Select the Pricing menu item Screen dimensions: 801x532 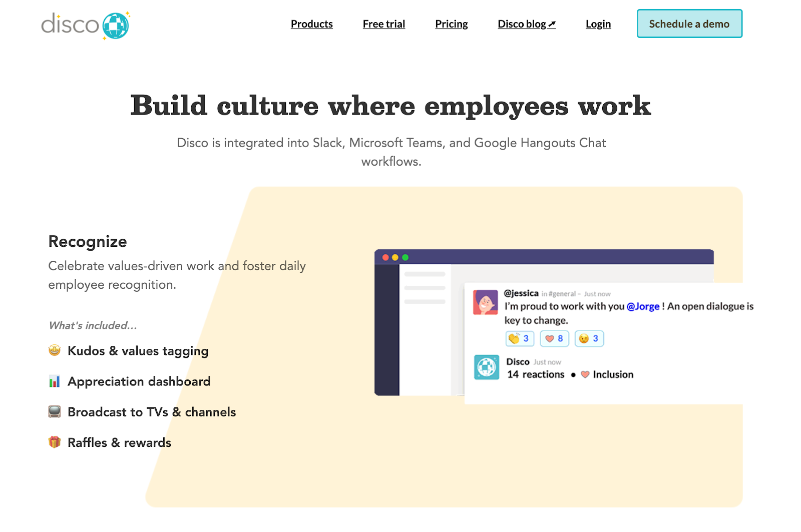click(451, 24)
